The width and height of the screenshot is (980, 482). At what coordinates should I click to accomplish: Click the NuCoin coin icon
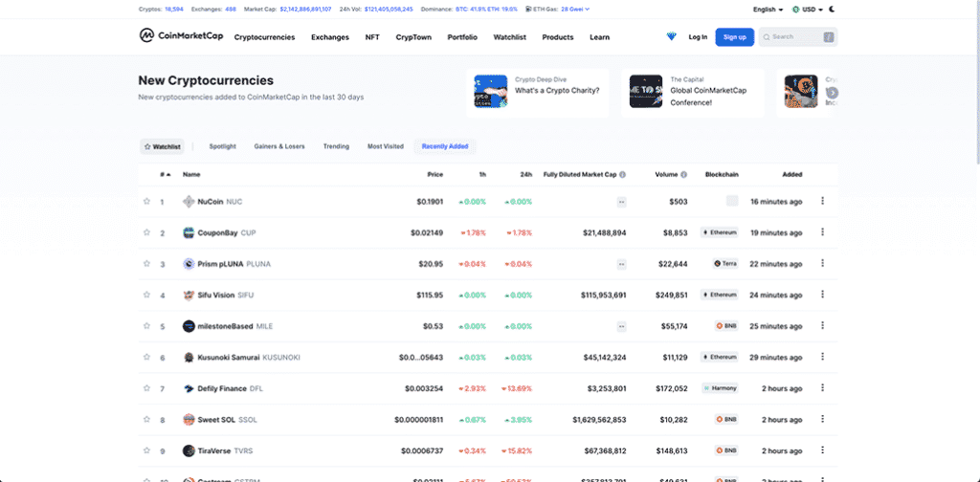click(x=189, y=202)
